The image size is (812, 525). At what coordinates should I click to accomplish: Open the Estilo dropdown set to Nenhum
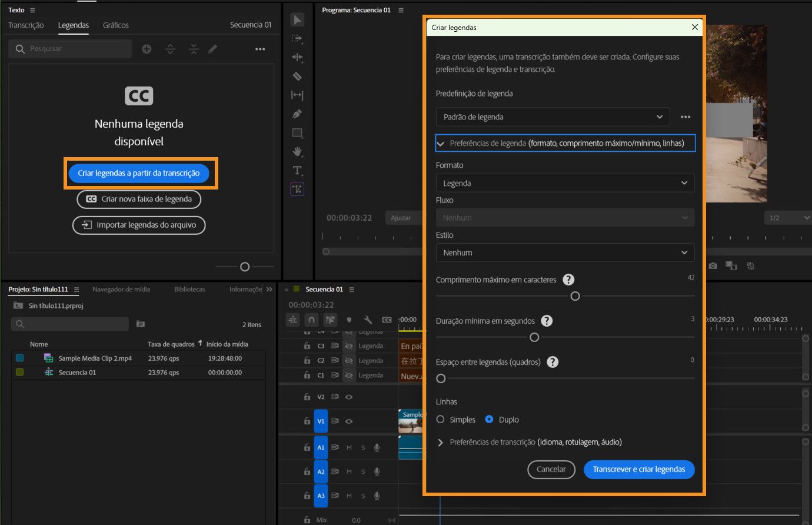coord(564,252)
